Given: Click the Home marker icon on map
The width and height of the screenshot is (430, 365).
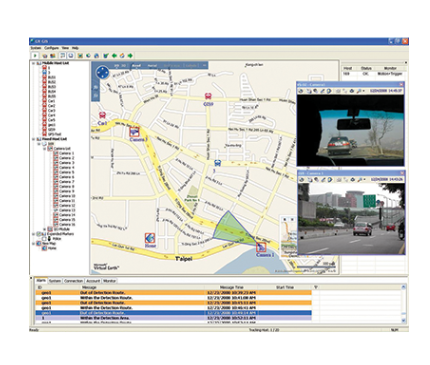Looking at the screenshot, I should (x=150, y=238).
